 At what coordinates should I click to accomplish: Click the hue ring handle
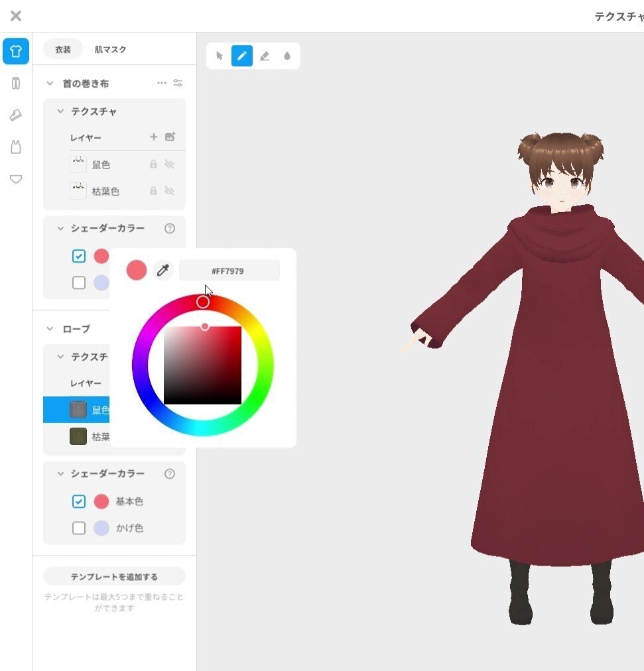[x=203, y=302]
